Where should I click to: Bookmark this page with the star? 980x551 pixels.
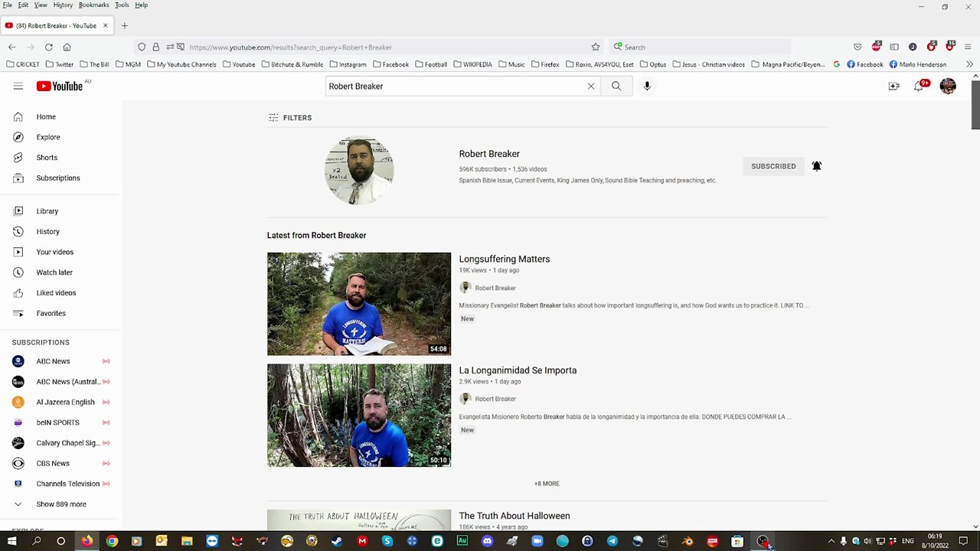pos(596,47)
